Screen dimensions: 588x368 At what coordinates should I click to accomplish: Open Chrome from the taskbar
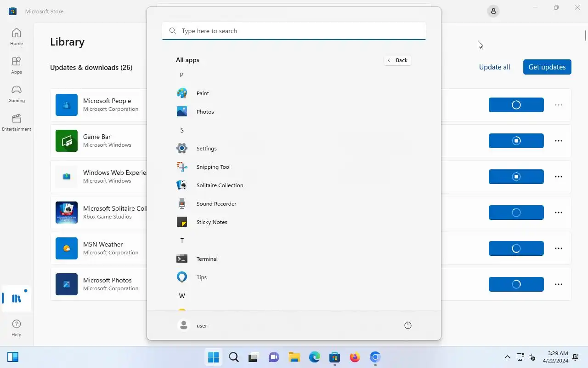click(x=375, y=357)
